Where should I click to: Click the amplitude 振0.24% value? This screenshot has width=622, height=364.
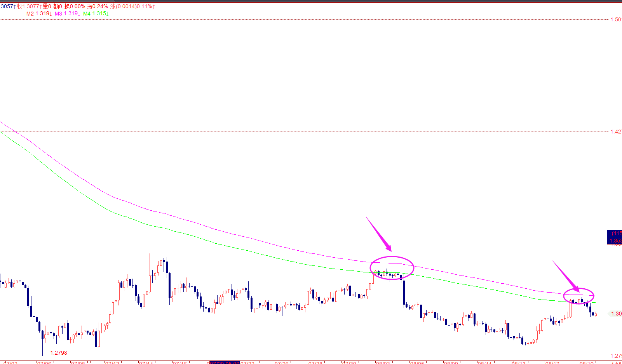tap(98, 7)
